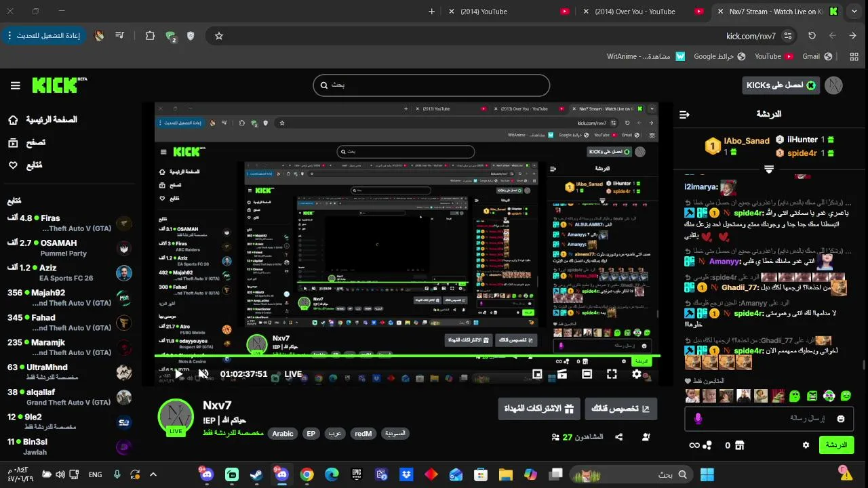Bookmark this page with star icon
Image resolution: width=868 pixels, height=488 pixels.
[x=219, y=36]
